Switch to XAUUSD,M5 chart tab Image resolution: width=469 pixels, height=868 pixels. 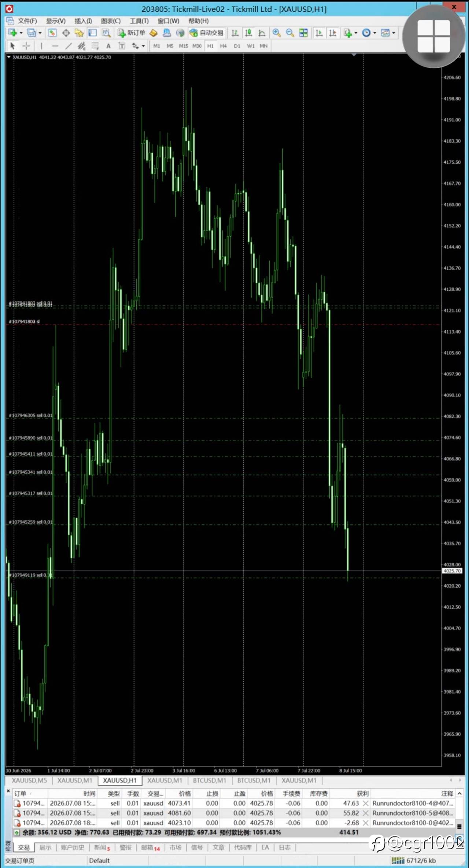(x=29, y=780)
